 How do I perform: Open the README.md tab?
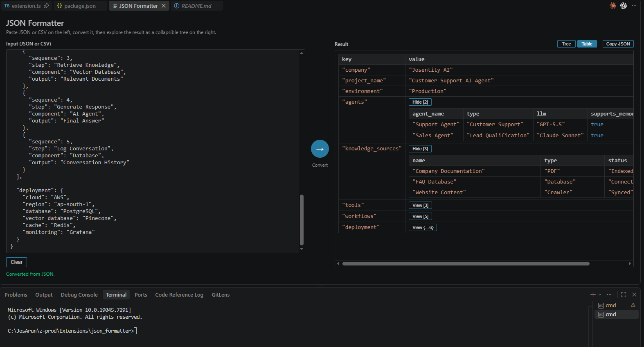pos(196,6)
